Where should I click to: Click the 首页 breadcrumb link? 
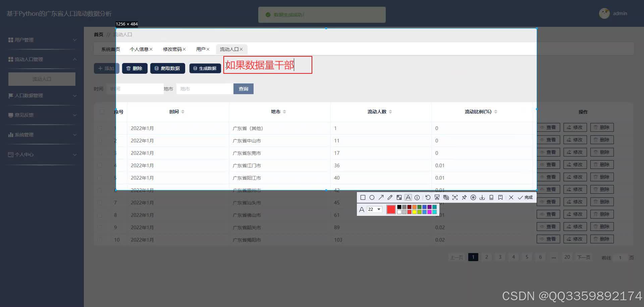[99, 35]
